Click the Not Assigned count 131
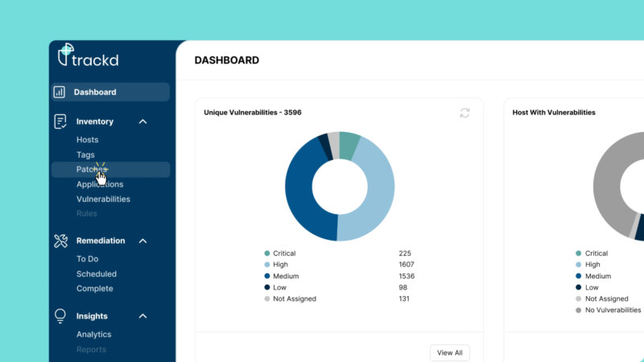The width and height of the screenshot is (644, 362). tap(404, 298)
